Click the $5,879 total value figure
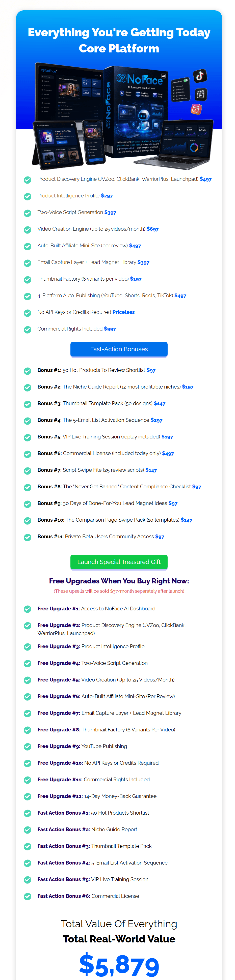Screen dimensions: 235x980 click(119, 965)
